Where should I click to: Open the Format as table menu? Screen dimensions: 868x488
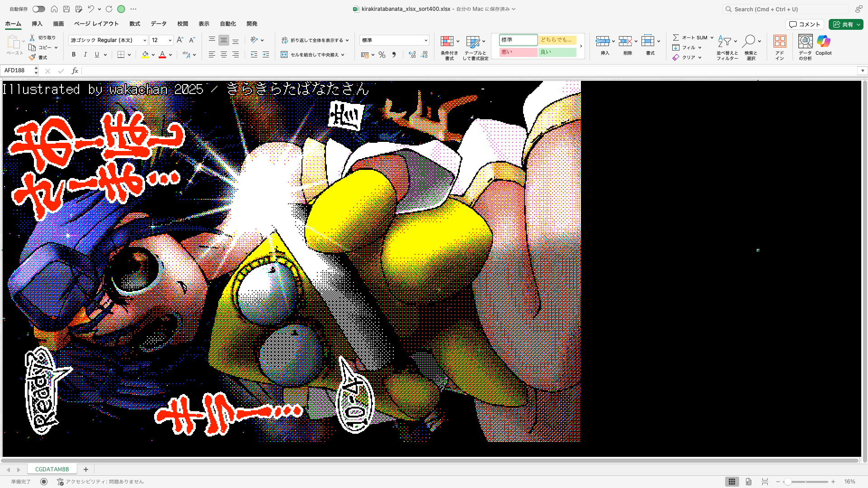point(475,48)
